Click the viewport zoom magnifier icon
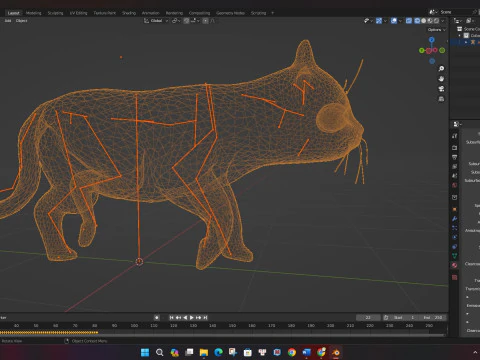The image size is (480, 360). point(441,68)
